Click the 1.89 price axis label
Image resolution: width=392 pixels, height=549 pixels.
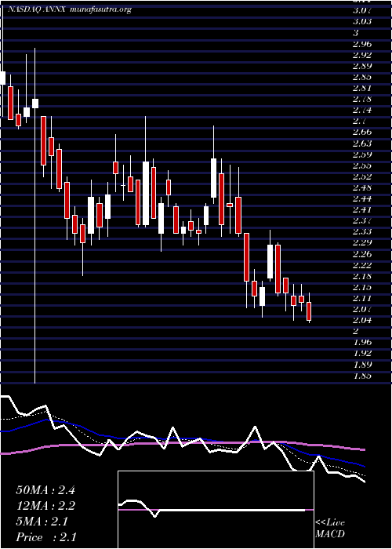pos(363,365)
